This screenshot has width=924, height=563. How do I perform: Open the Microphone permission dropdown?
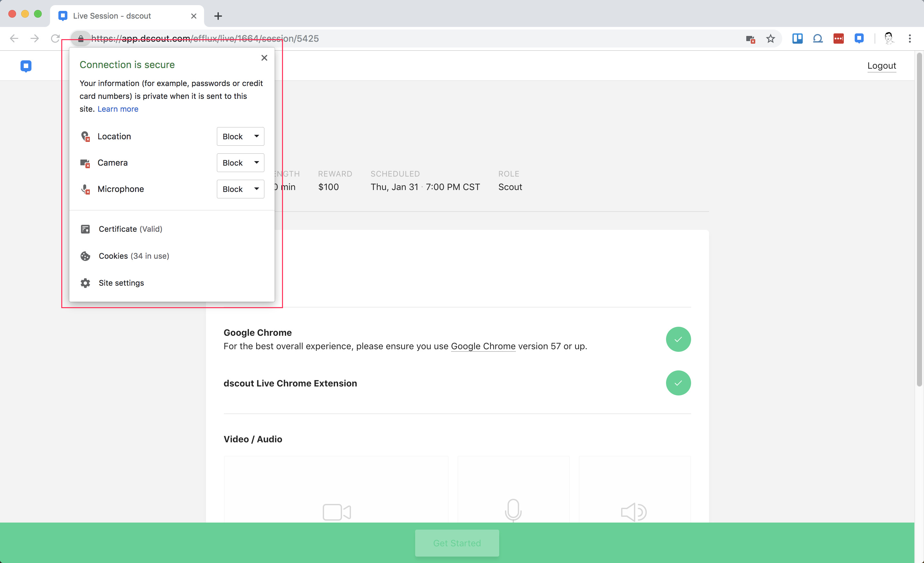coord(240,189)
